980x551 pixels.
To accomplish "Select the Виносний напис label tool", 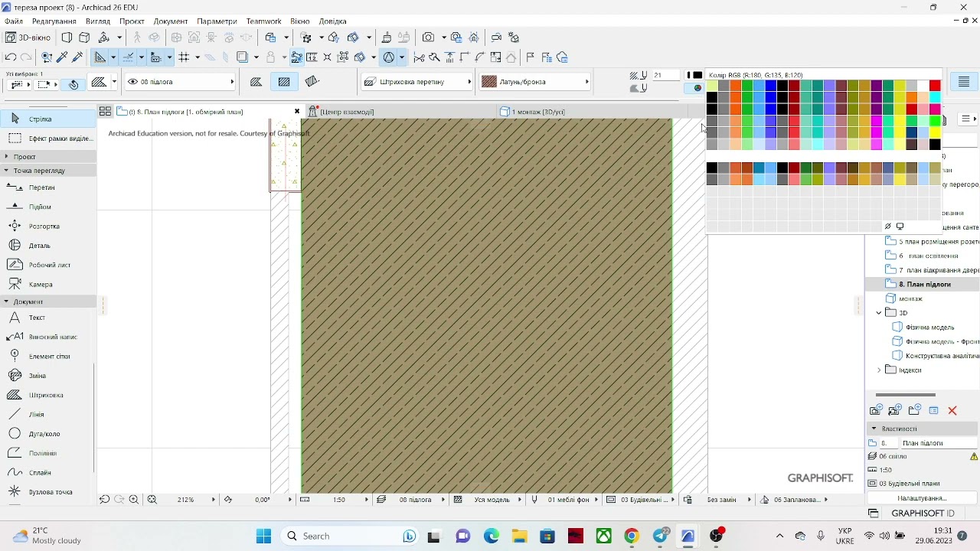I will pos(48,337).
